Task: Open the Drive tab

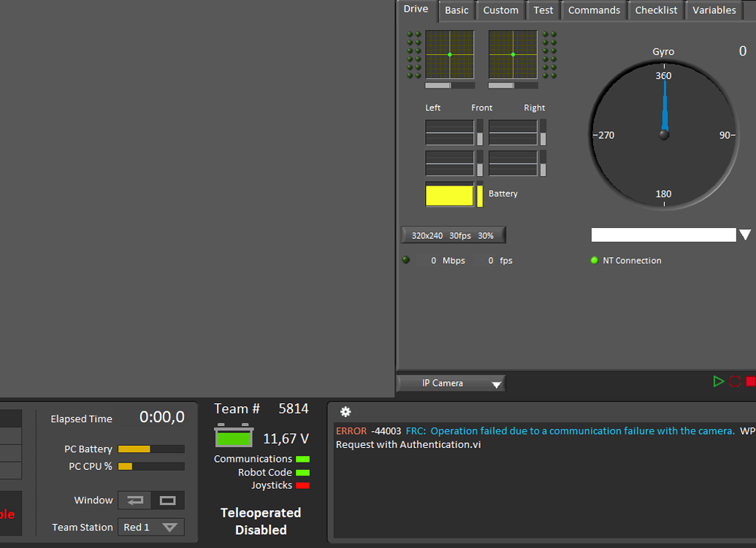Action: [x=416, y=9]
